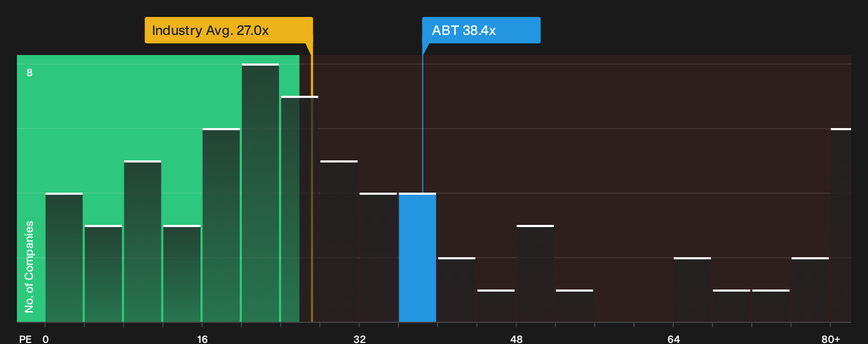Click the bar for PE 68 to 72

coord(731,306)
